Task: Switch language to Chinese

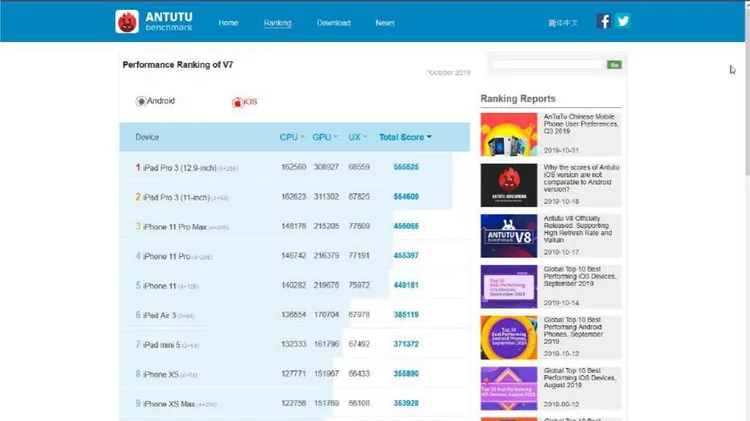Action: click(x=563, y=23)
